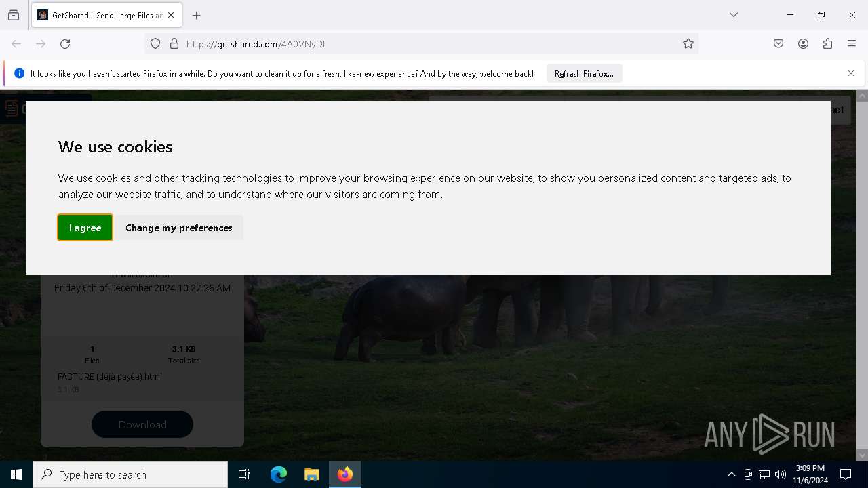Open Save to Pocket icon
The height and width of the screenshot is (488, 868).
pyautogui.click(x=778, y=44)
